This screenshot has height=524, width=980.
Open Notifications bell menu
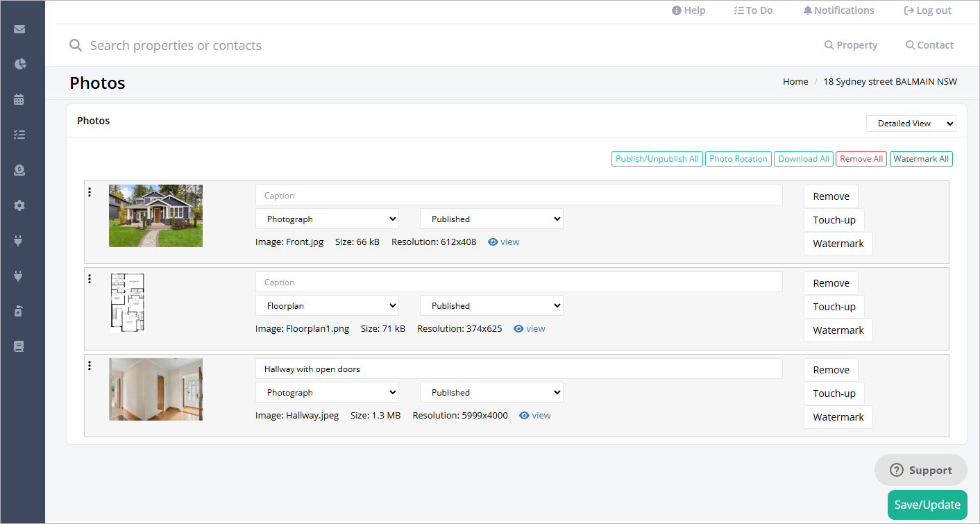(x=838, y=10)
